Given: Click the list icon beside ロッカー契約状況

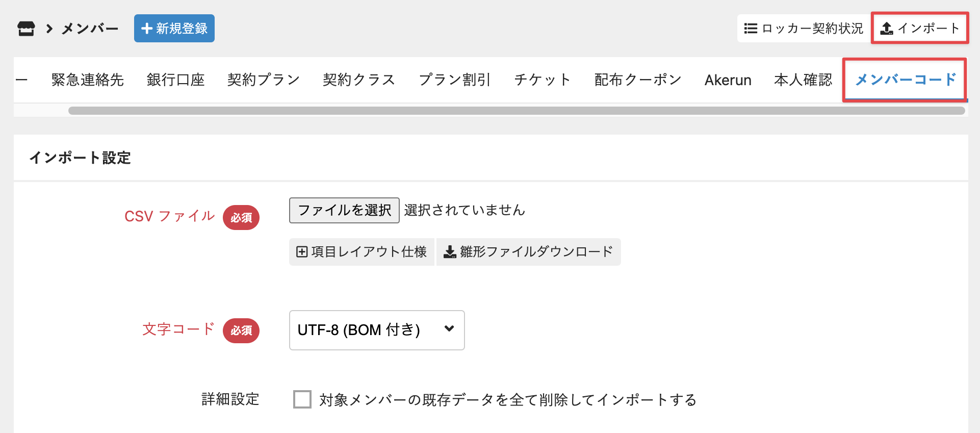Looking at the screenshot, I should [x=750, y=29].
